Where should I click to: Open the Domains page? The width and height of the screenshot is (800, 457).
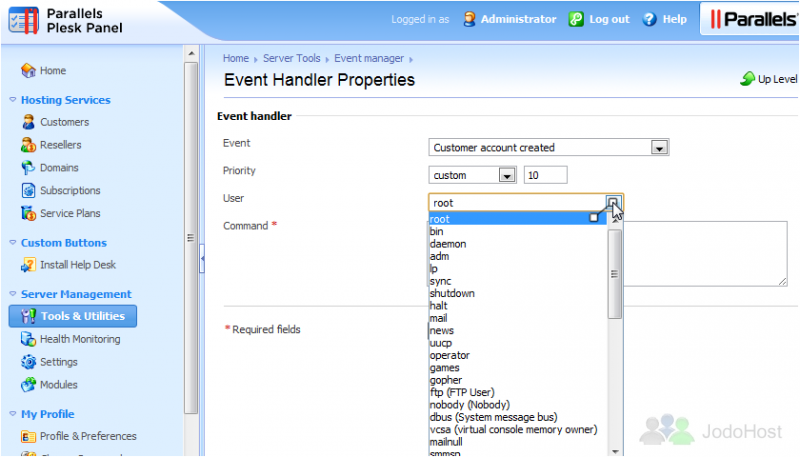(59, 167)
